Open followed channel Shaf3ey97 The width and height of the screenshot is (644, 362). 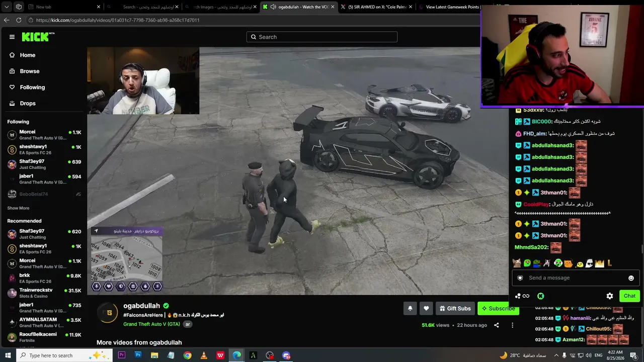44,164
